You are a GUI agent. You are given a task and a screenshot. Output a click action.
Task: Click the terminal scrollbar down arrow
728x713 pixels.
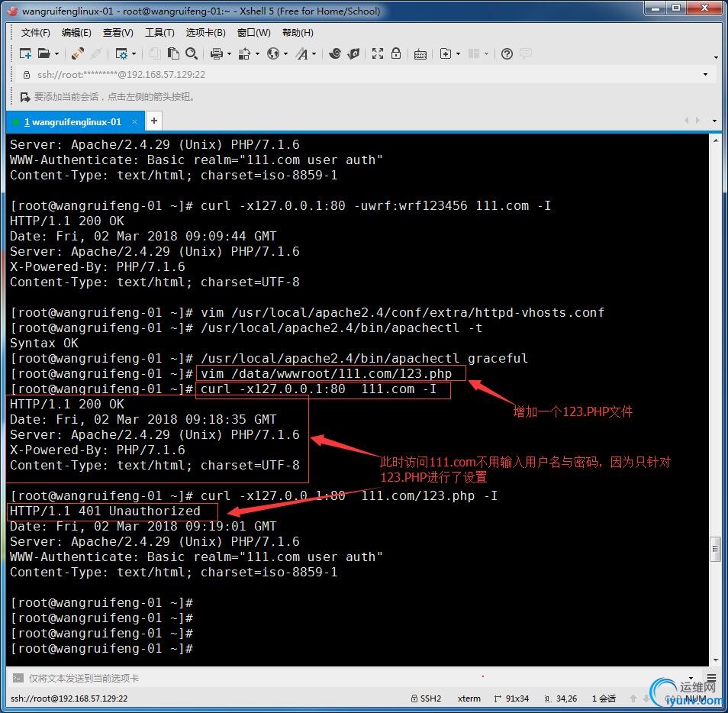point(716,660)
